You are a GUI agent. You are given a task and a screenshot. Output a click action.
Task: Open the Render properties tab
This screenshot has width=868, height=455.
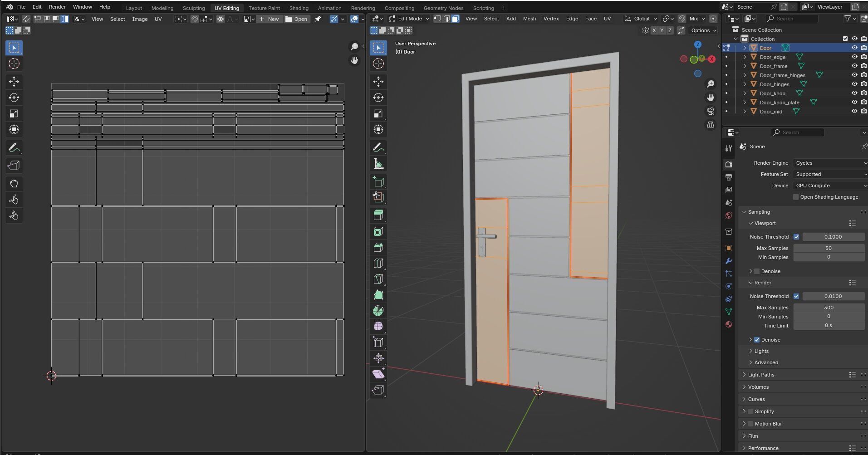[x=729, y=165]
